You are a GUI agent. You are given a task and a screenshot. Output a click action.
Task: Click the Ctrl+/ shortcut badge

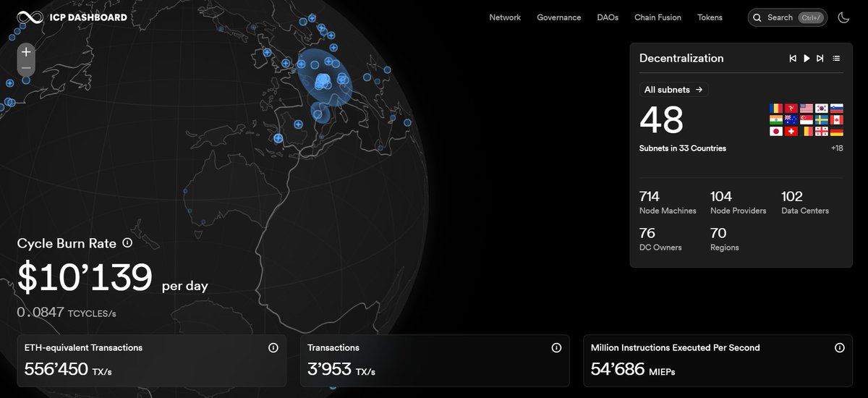coord(812,17)
